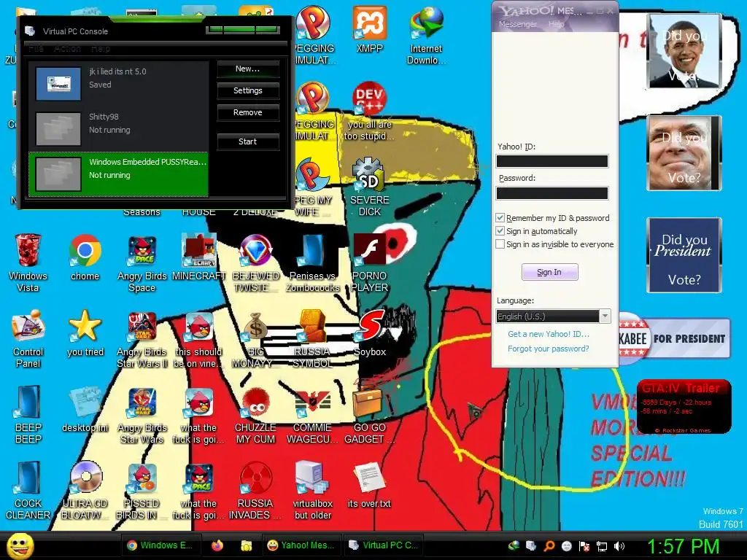Screen dimensions: 747x560
Task: Click the orange magnifier tray icon
Action: (549, 546)
